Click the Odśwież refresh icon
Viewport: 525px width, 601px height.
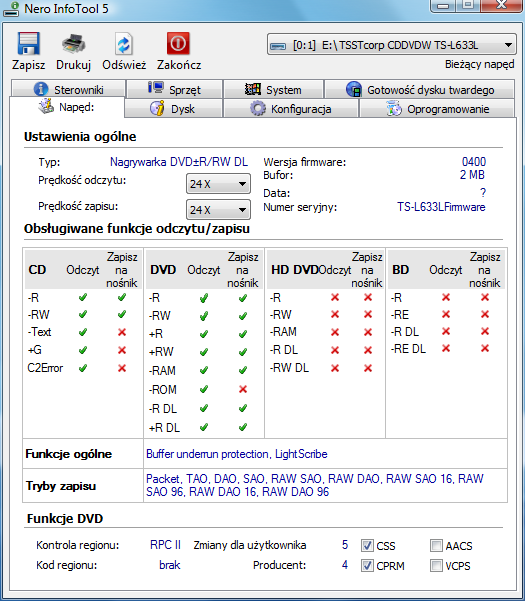click(124, 44)
